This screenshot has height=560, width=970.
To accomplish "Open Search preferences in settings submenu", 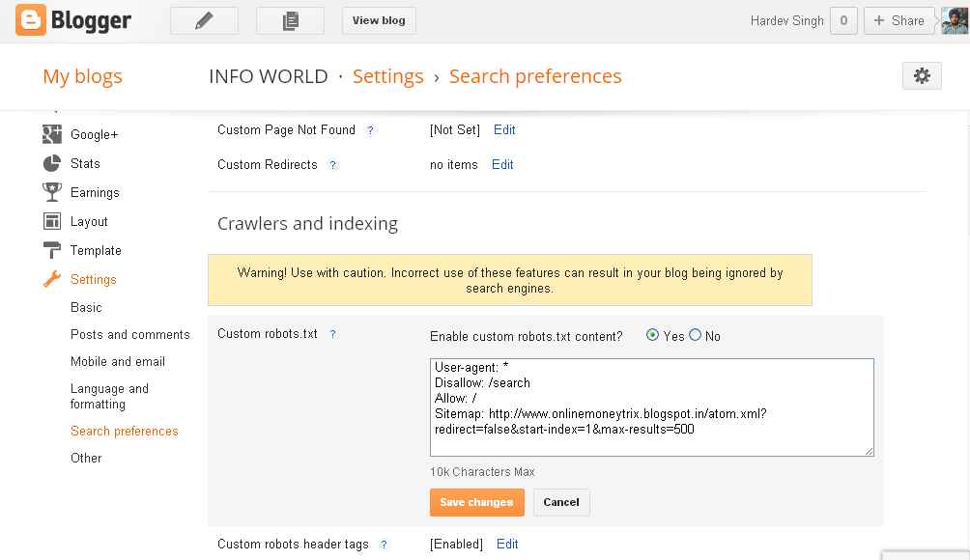I will tap(125, 431).
